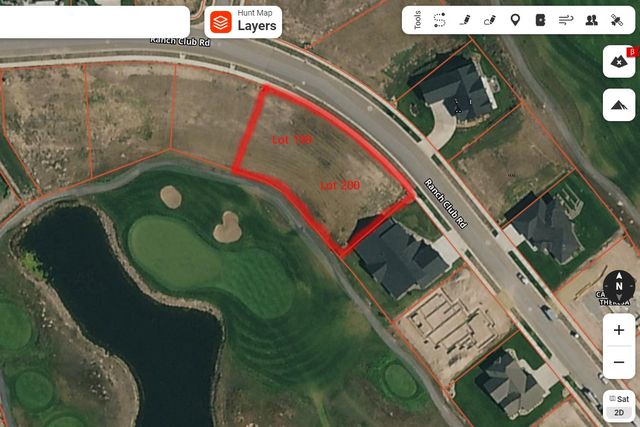Select the Lot 200 parcel label
The width and height of the screenshot is (640, 427).
(340, 185)
